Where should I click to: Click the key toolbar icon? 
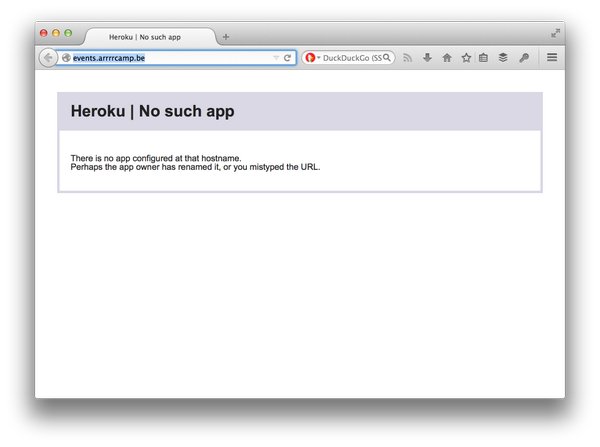(x=524, y=58)
